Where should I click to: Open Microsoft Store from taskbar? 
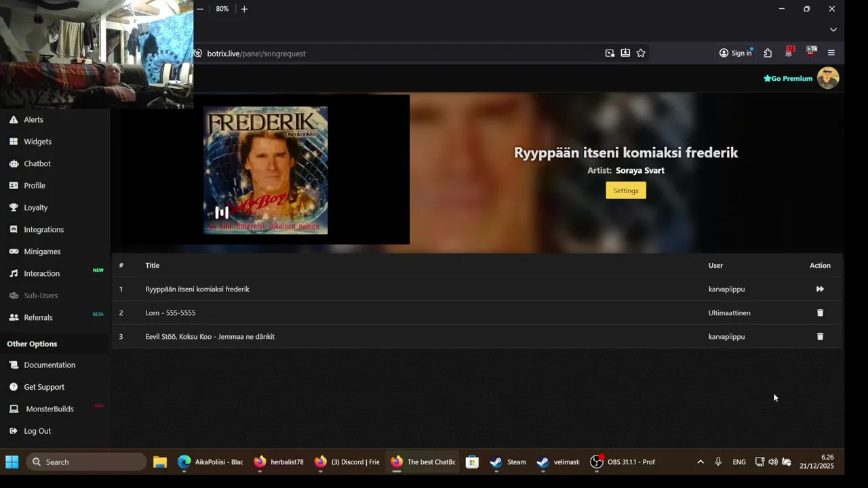point(473,462)
